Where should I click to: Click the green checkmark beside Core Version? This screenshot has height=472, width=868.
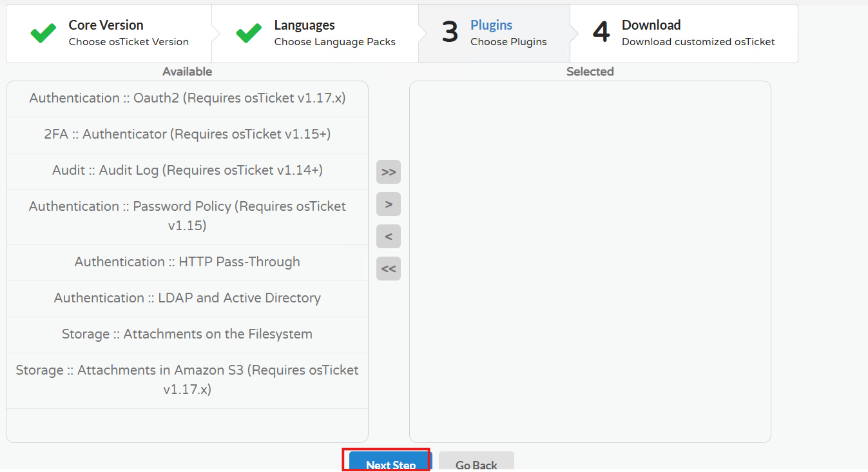tap(43, 34)
